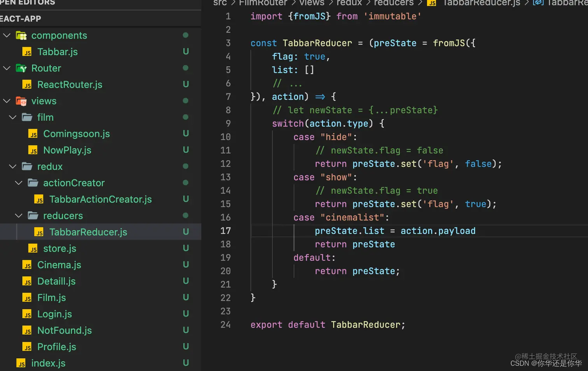
Task: Click the JS icon of store.js
Action: (x=33, y=248)
